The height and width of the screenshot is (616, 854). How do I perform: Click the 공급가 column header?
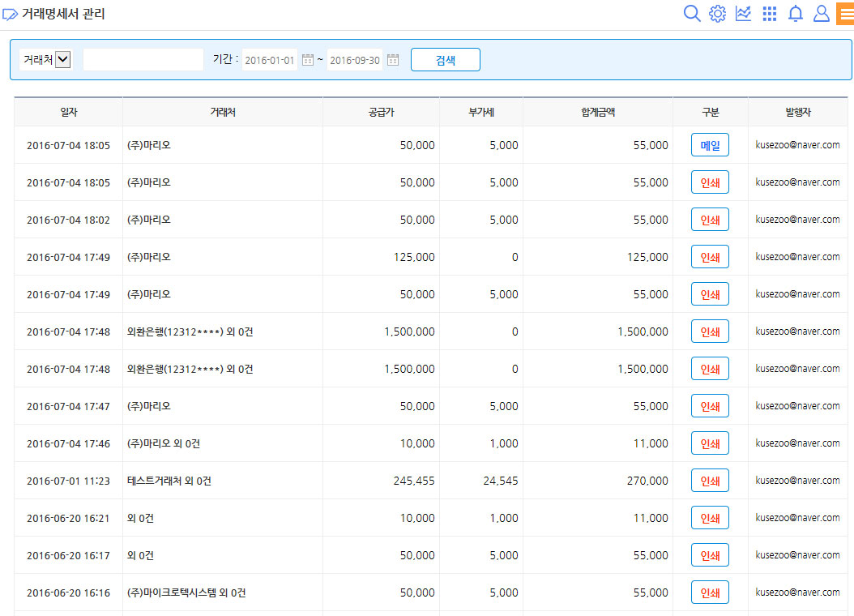(382, 112)
